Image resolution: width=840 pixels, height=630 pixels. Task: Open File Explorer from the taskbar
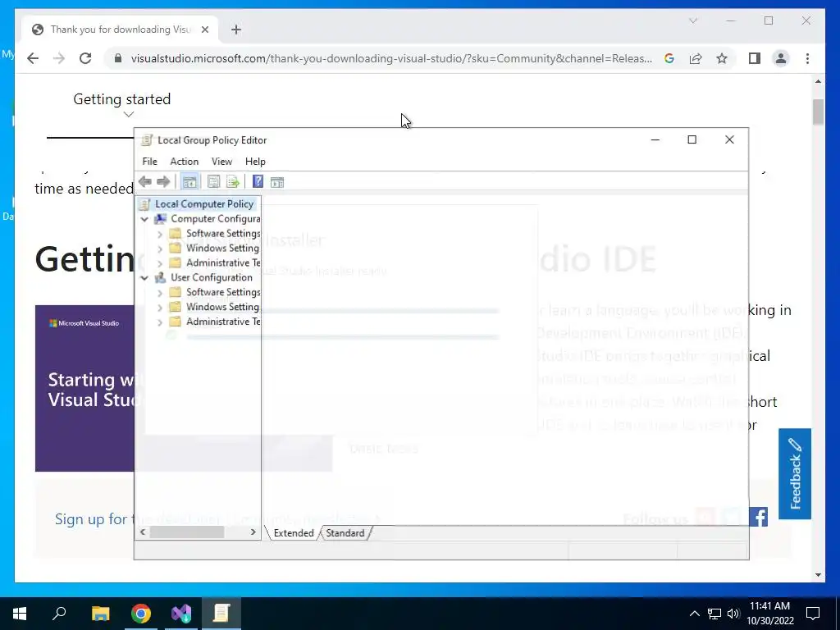(x=100, y=614)
